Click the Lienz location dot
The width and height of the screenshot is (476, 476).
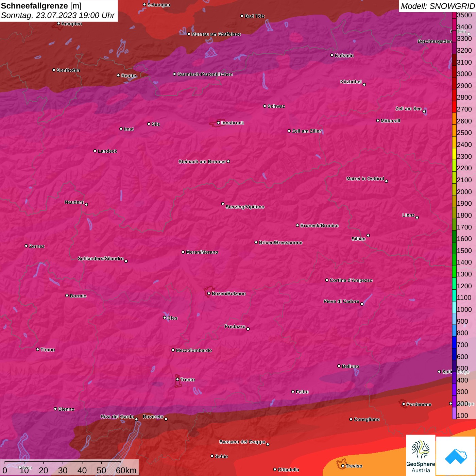tap(417, 218)
